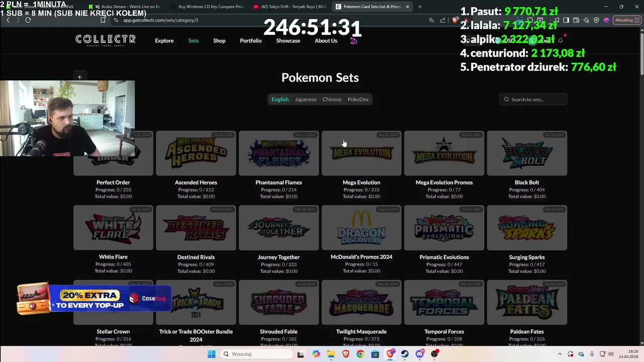The width and height of the screenshot is (644, 362).
Task: Click the volume icon in system tray
Action: click(611, 354)
